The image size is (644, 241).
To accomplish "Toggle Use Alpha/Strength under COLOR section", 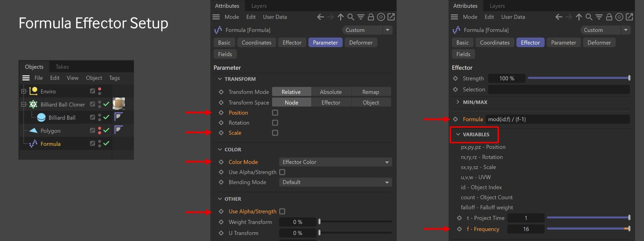I will [x=282, y=172].
